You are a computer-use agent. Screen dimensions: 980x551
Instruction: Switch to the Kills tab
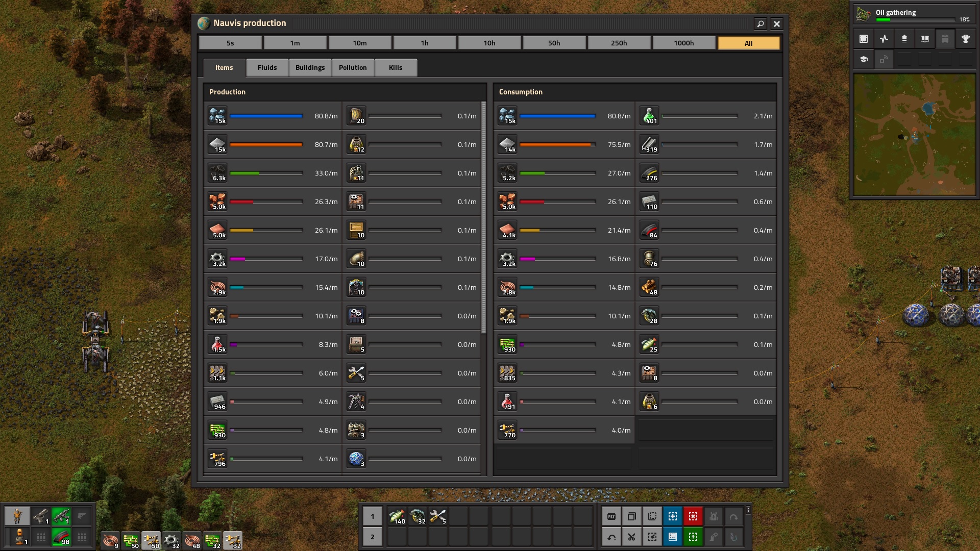click(x=396, y=67)
